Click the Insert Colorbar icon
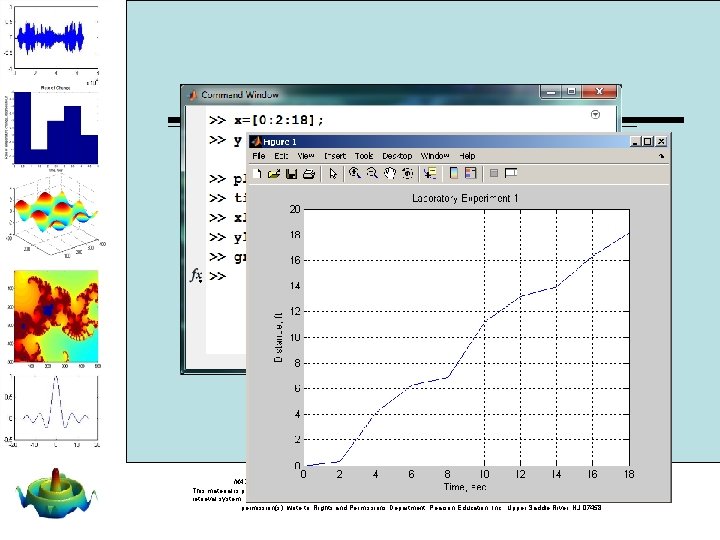This screenshot has height=540, width=720. point(454,173)
